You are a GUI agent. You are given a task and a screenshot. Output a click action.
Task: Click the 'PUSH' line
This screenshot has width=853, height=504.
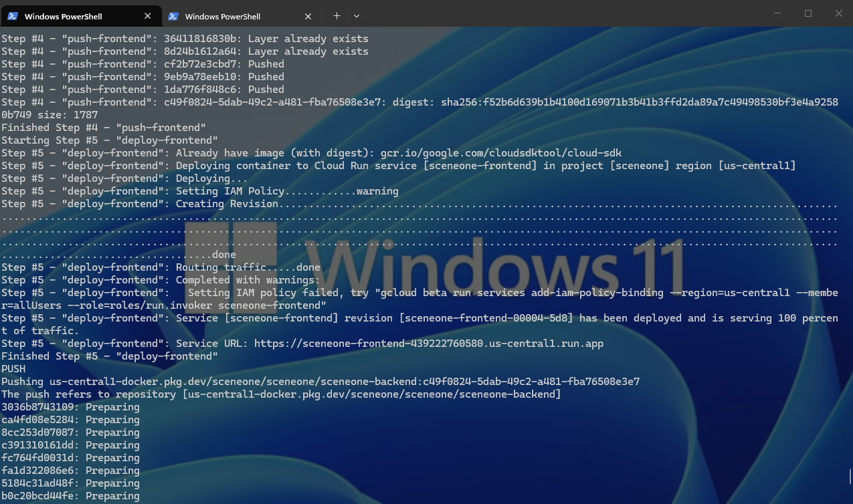pyautogui.click(x=13, y=369)
